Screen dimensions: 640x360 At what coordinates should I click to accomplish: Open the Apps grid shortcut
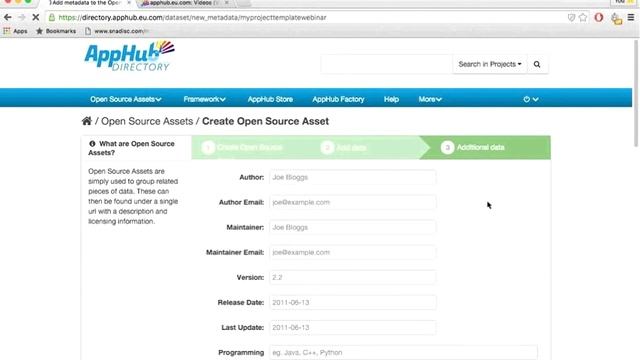pyautogui.click(x=15, y=31)
